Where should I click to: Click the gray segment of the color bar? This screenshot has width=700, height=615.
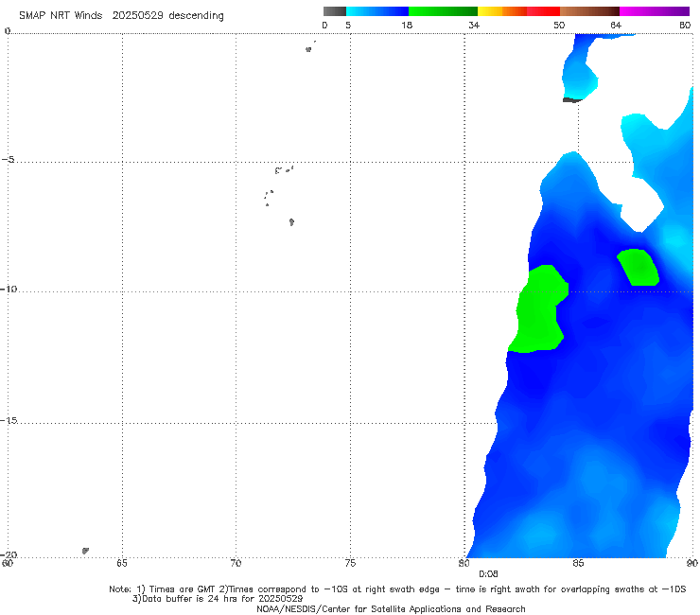335,11
